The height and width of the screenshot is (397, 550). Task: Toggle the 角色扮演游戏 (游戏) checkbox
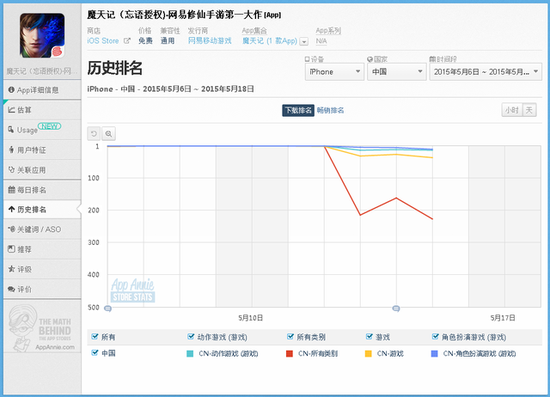(435, 337)
